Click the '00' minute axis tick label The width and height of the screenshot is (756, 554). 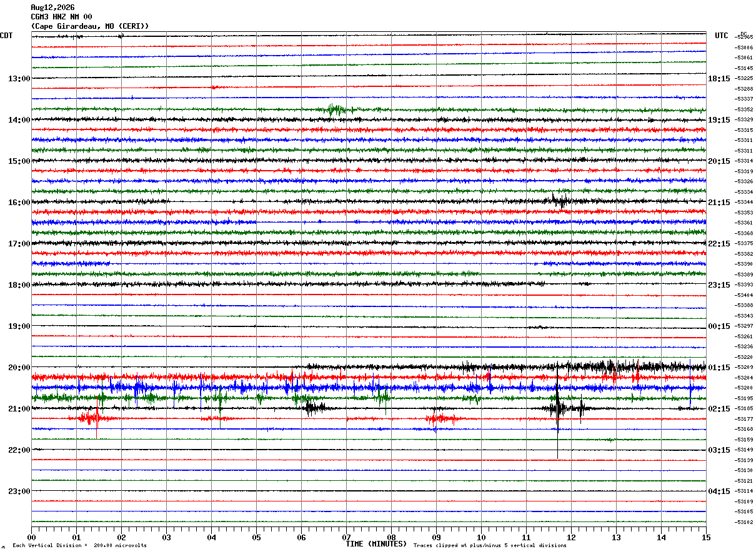coord(31,538)
